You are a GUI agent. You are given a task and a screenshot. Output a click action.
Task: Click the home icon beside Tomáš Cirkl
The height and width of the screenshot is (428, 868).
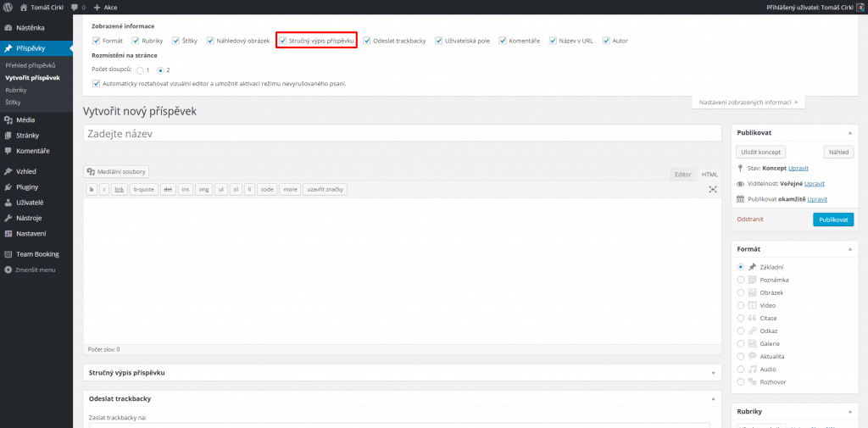pos(24,8)
